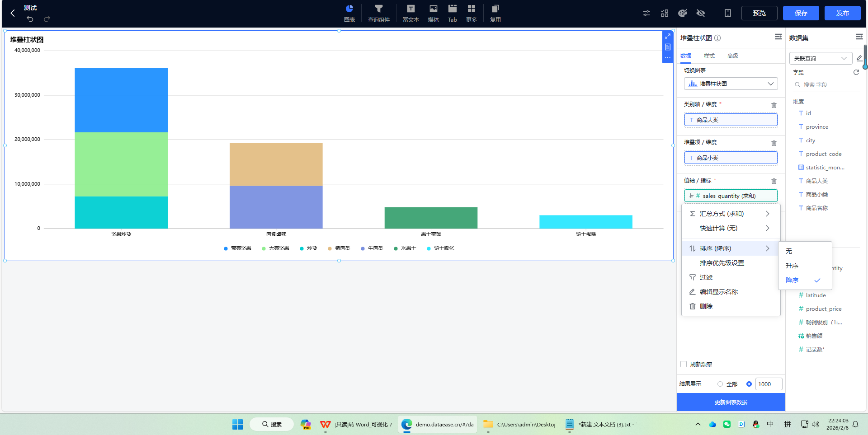Screen dimensions: 868x435
Task: Select the 1000 rows radio button
Action: click(749, 384)
